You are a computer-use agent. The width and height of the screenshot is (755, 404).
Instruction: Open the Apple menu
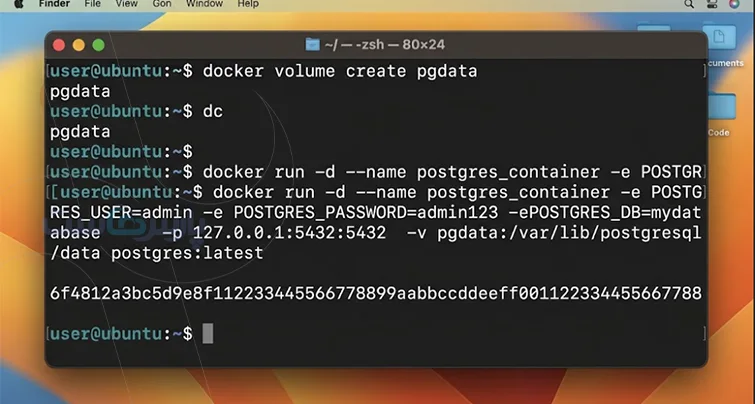[x=18, y=3]
